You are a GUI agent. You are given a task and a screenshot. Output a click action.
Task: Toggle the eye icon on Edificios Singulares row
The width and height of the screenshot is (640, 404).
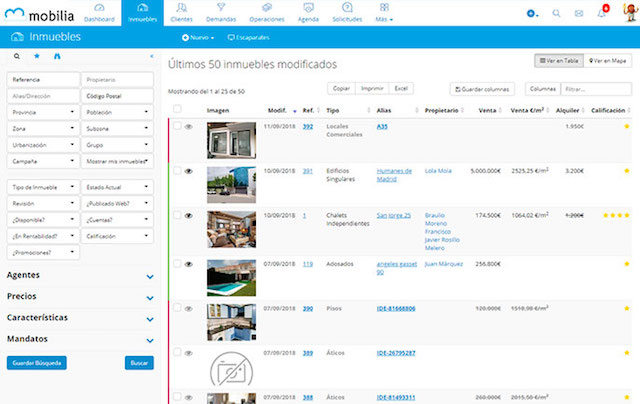click(x=189, y=171)
